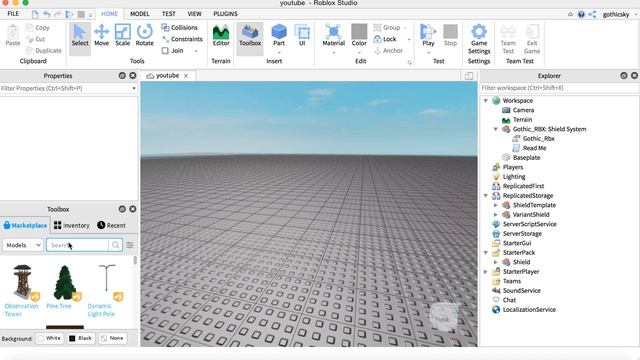Open the UI insert tool

pyautogui.click(x=302, y=36)
